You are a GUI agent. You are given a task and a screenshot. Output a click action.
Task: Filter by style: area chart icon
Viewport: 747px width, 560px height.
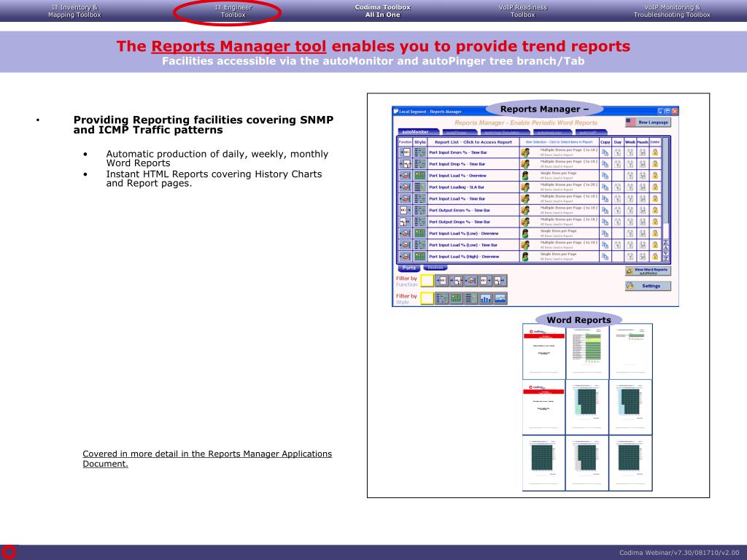coord(500,298)
